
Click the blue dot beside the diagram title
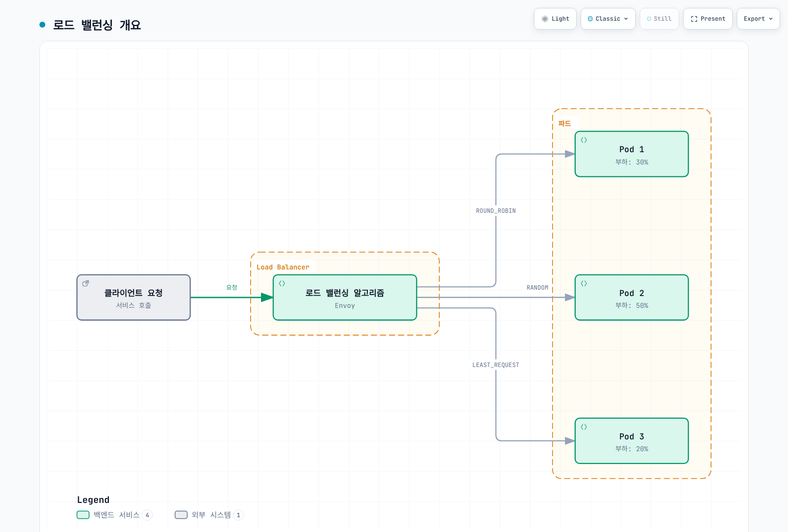pos(42,25)
